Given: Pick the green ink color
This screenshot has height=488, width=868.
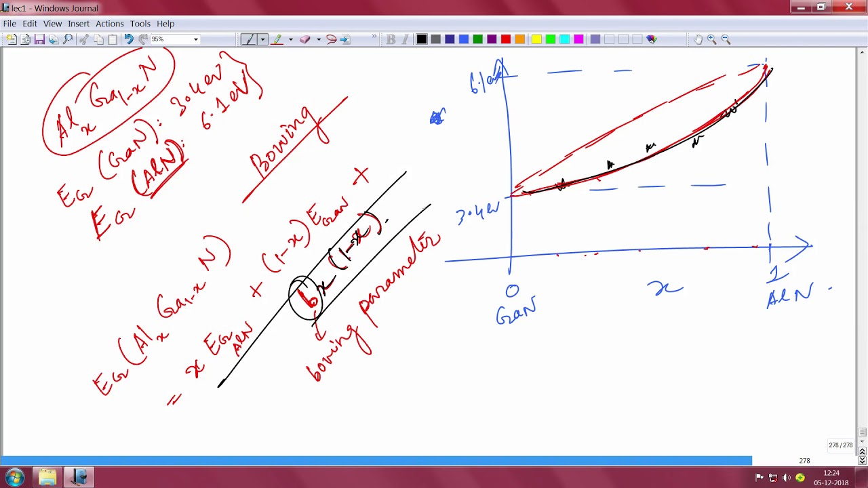Looking at the screenshot, I should [x=478, y=39].
